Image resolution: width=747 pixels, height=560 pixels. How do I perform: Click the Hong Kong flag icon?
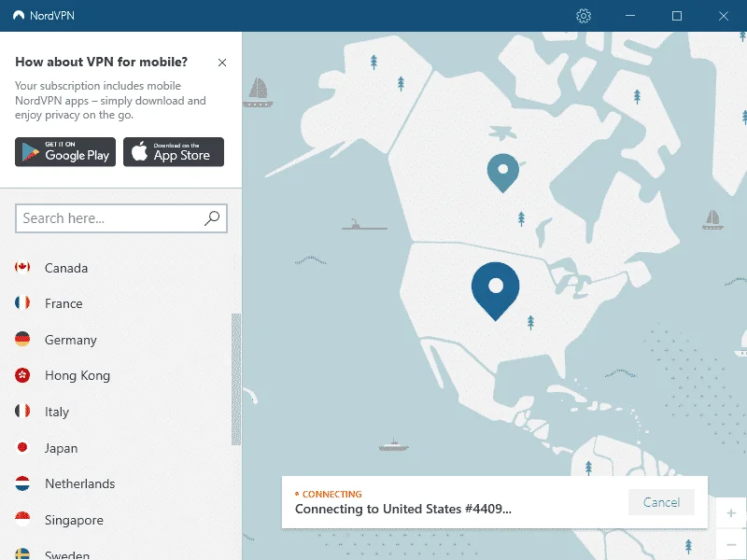coord(22,375)
